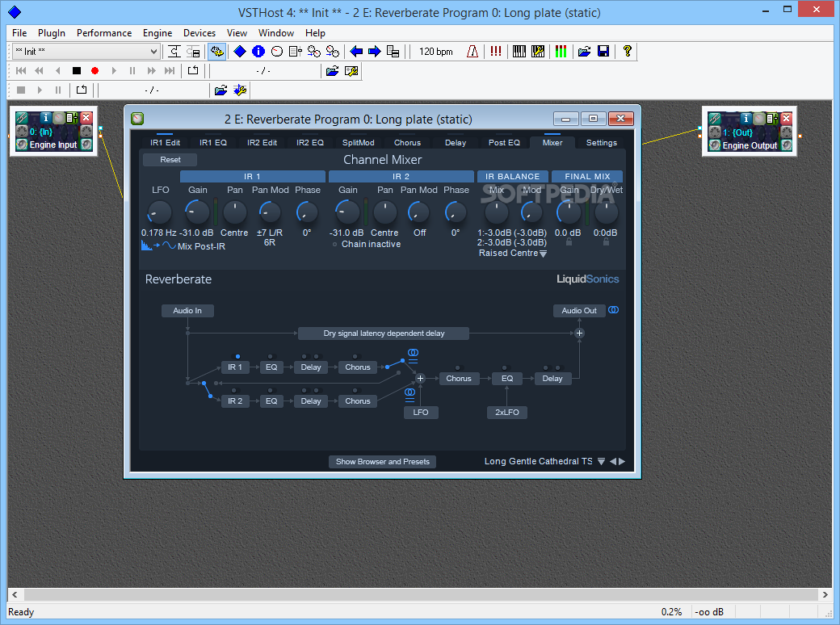Open file in the player toolbar
The width and height of the screenshot is (840, 625).
tap(332, 71)
